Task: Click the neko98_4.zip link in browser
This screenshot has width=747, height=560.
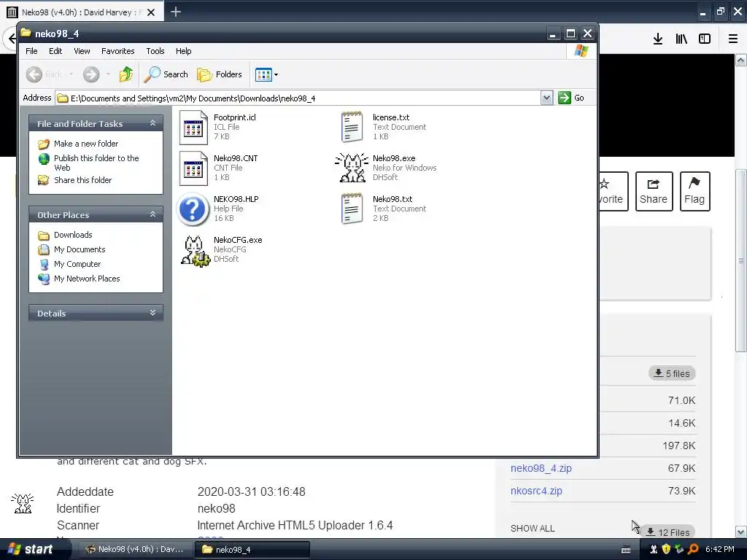Action: 541,468
